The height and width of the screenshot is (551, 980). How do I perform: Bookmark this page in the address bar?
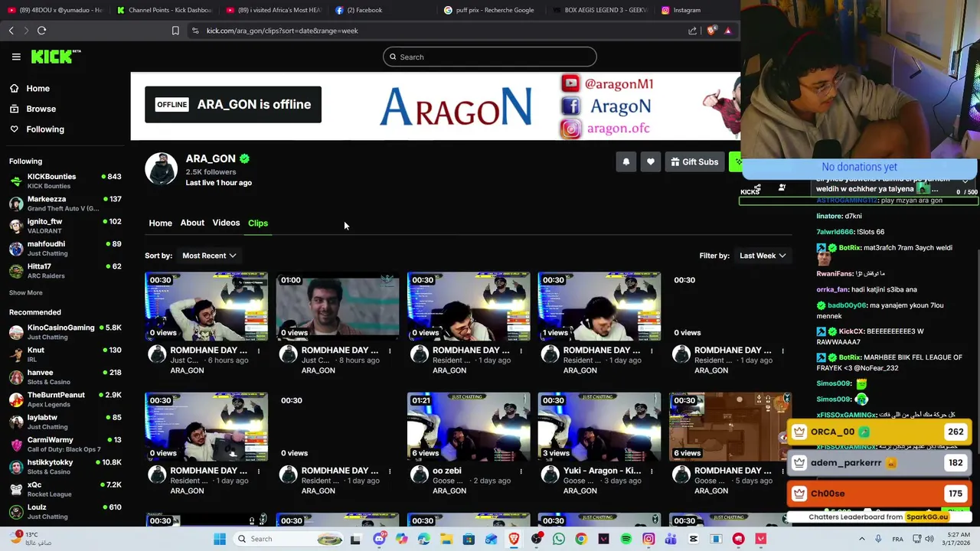tap(175, 31)
